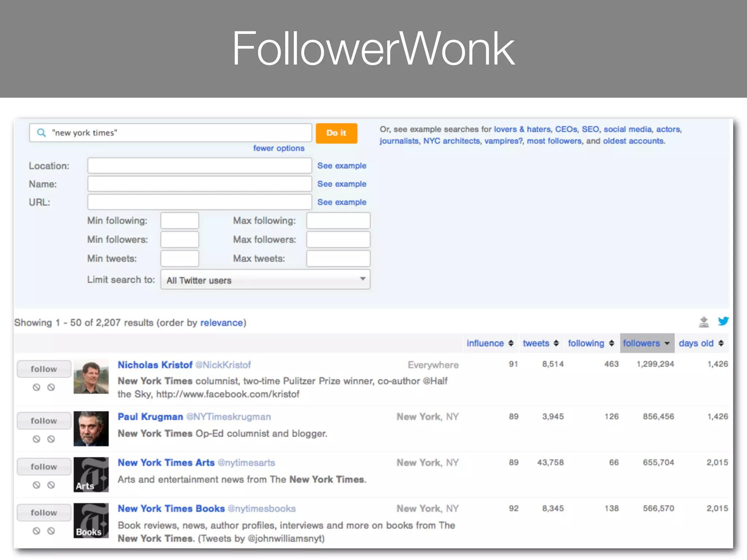Screen dimensions: 747x560
Task: Click first block icon under NYT Books follow
Action: click(36, 531)
